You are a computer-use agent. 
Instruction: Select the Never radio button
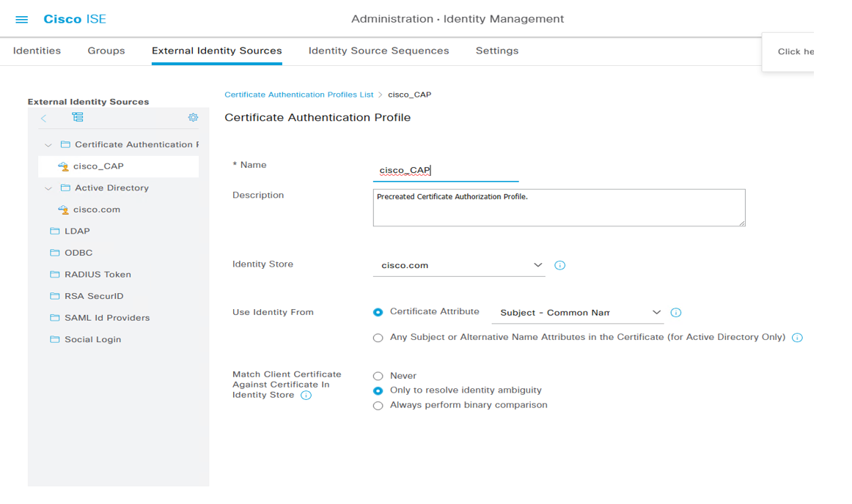(x=378, y=376)
